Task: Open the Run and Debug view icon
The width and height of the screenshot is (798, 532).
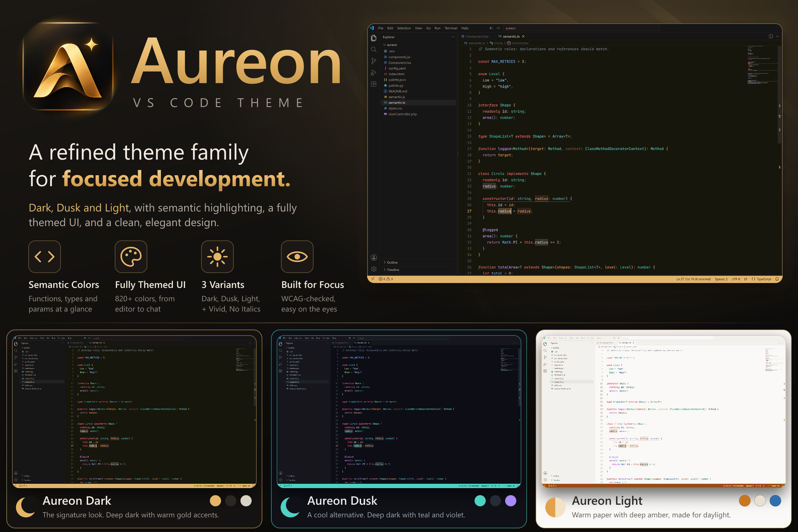Action: [373, 72]
